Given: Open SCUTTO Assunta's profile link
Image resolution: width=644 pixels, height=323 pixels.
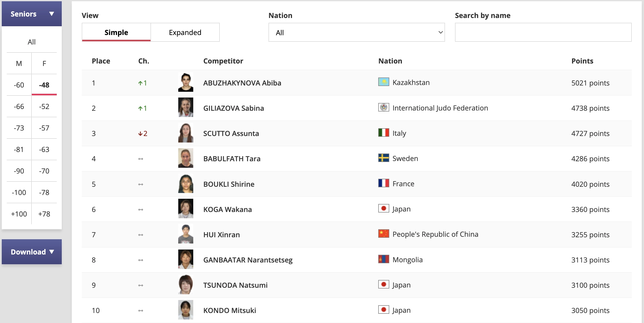Looking at the screenshot, I should pyautogui.click(x=231, y=133).
